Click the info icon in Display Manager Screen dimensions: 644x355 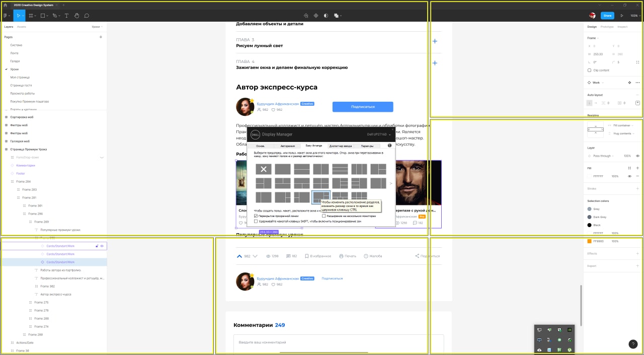pos(389,146)
